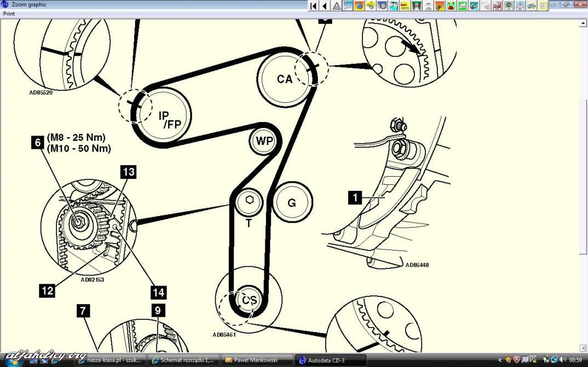Click the system clock showing 00:59
The image size is (588, 367).
click(575, 360)
